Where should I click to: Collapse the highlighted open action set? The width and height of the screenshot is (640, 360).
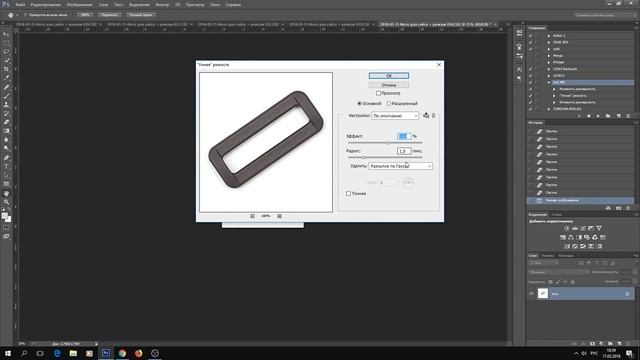tap(549, 82)
